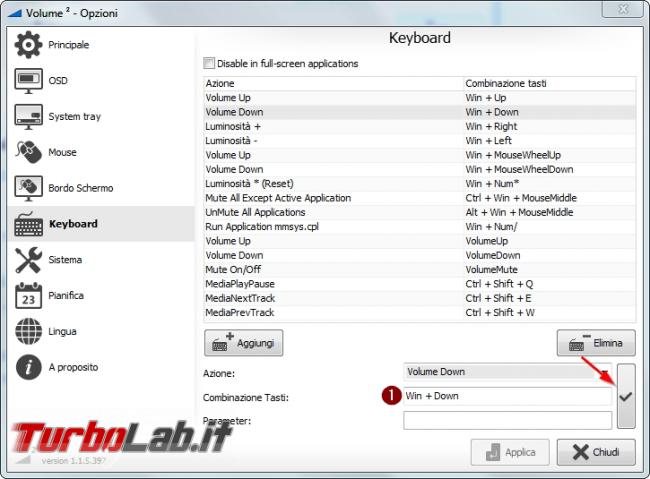Switch to Principale tab label

coord(68,45)
